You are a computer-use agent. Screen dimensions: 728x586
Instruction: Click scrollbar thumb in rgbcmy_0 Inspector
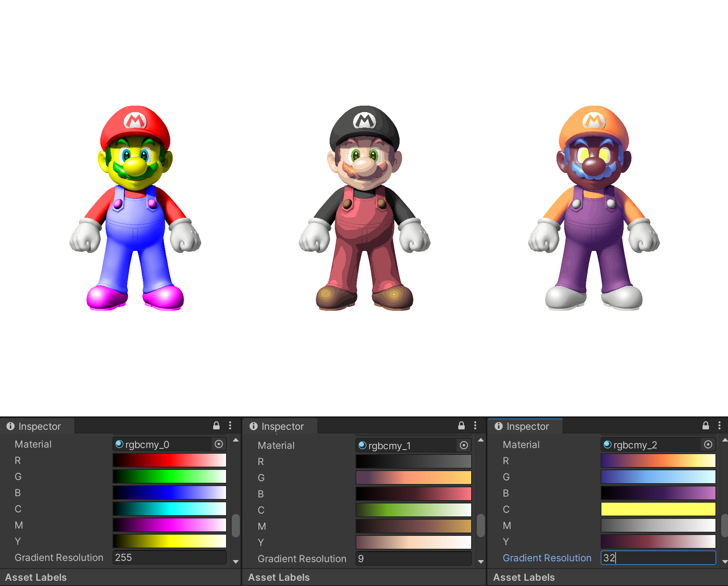(236, 525)
